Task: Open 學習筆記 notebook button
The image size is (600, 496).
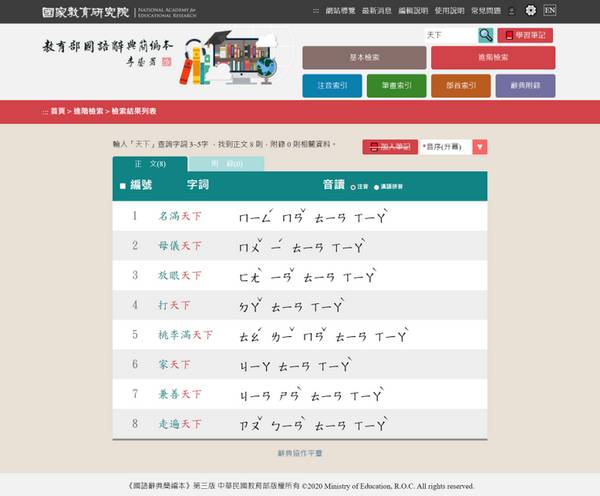Action: 525,35
